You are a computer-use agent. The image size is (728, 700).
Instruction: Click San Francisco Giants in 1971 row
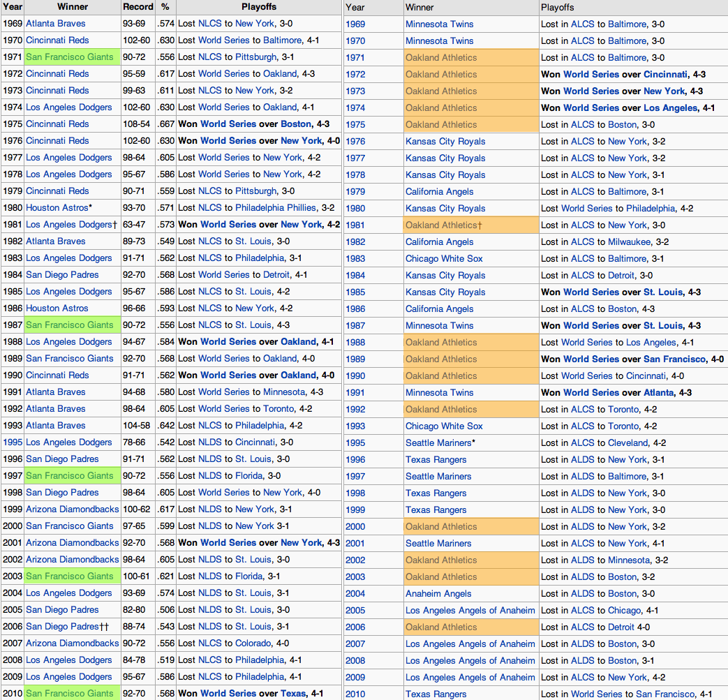70,57
